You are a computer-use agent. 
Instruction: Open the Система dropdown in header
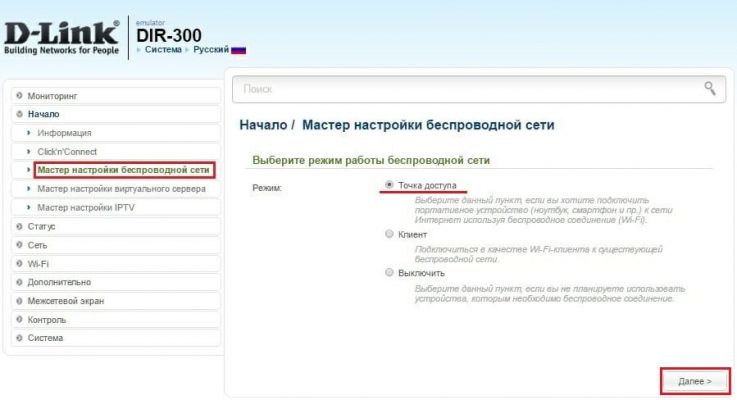click(163, 50)
